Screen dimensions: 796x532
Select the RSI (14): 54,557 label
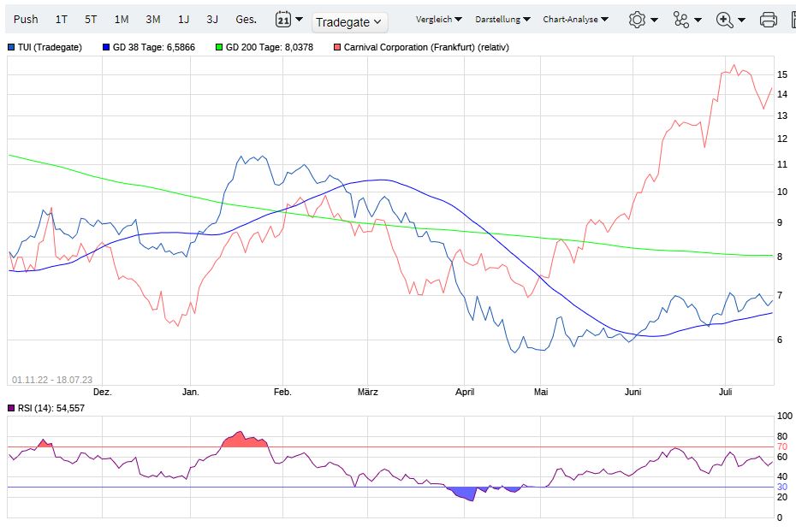pos(51,408)
